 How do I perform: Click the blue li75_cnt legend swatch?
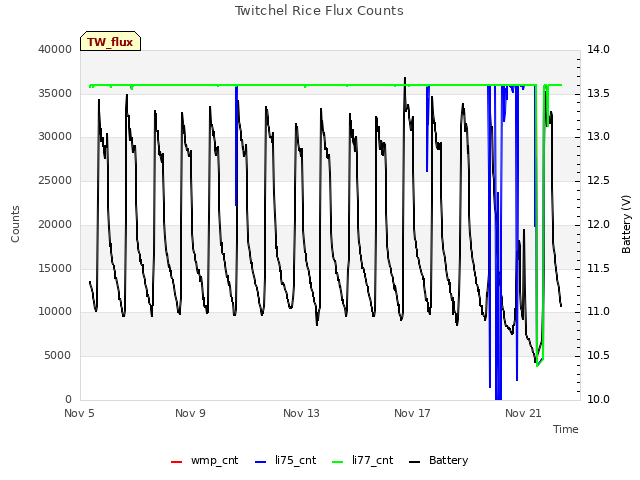[260, 462]
